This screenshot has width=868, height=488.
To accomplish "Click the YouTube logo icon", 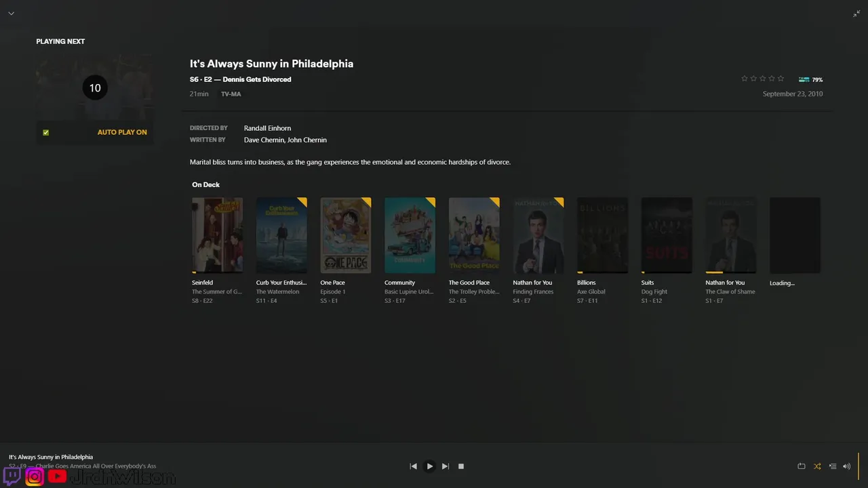I will (x=58, y=476).
